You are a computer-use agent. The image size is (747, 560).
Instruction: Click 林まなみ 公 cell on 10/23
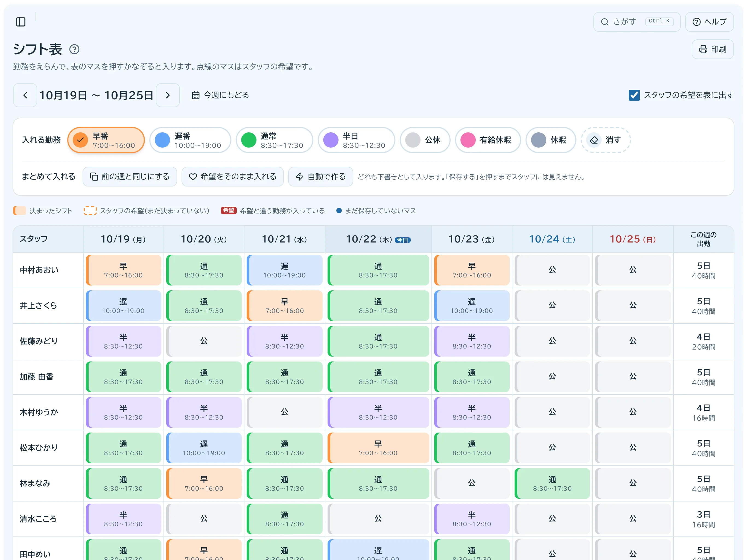click(x=472, y=484)
